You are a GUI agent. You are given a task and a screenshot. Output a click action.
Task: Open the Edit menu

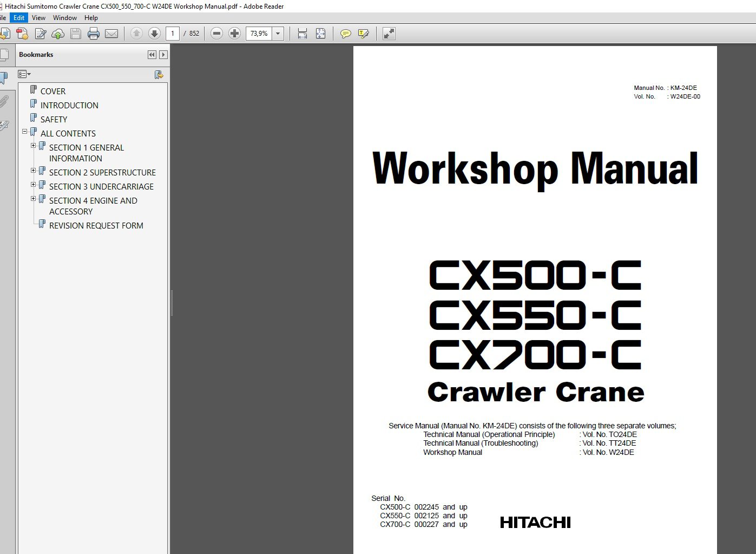click(19, 17)
